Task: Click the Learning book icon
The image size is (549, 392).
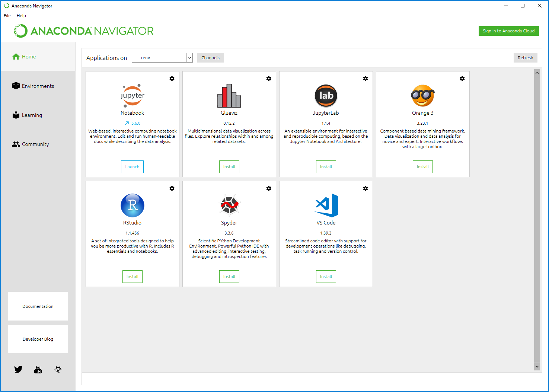Action: point(16,115)
